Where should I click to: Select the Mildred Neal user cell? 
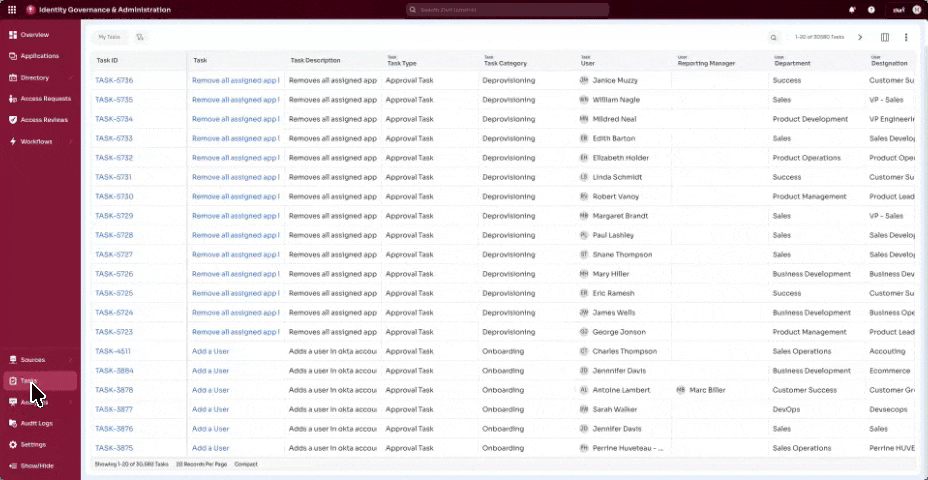[x=614, y=119]
